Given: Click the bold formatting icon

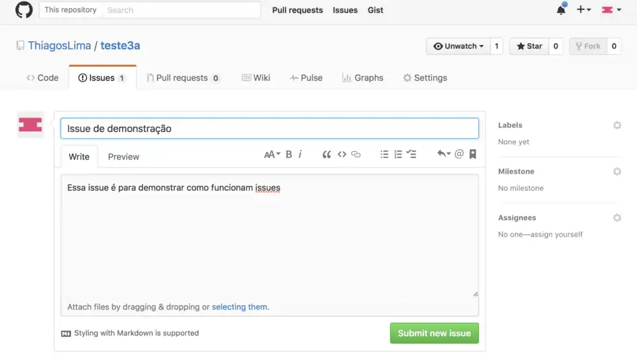Looking at the screenshot, I should (x=289, y=154).
